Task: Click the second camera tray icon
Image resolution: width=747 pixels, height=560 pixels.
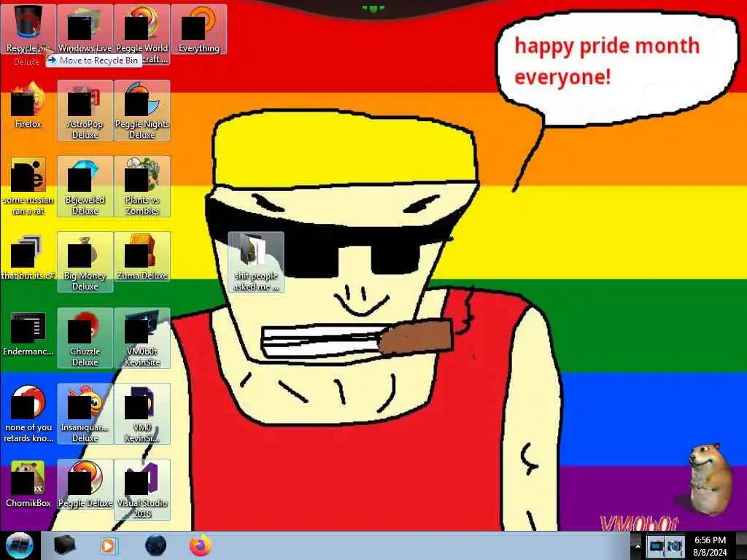Action: (x=675, y=546)
